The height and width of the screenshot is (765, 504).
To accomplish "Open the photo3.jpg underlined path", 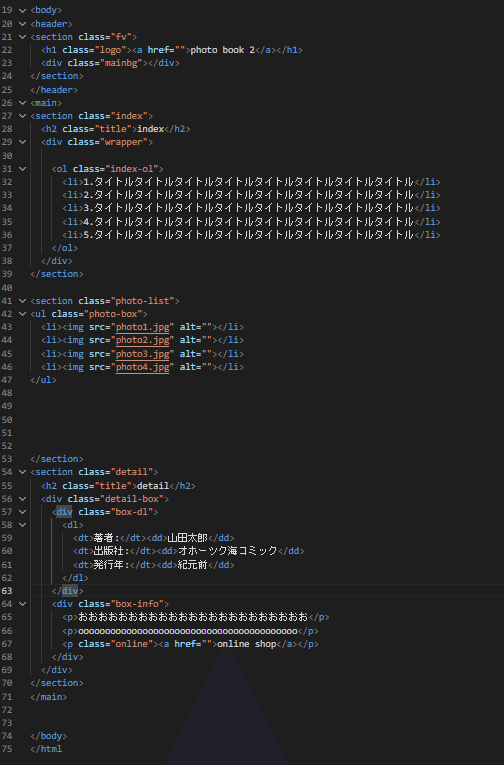I will [x=142, y=354].
